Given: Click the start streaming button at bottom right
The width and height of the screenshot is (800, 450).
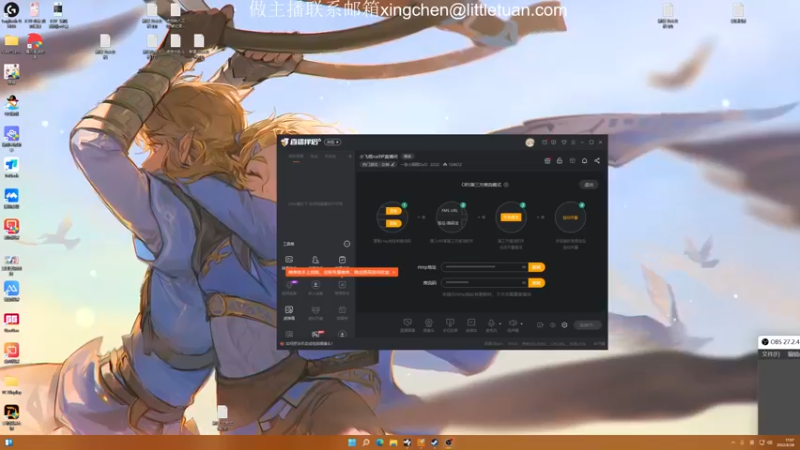Looking at the screenshot, I should click(587, 325).
